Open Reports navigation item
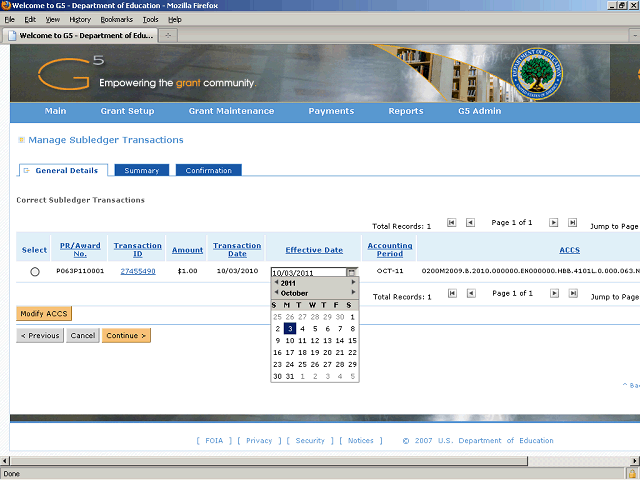640x480 pixels. [406, 111]
